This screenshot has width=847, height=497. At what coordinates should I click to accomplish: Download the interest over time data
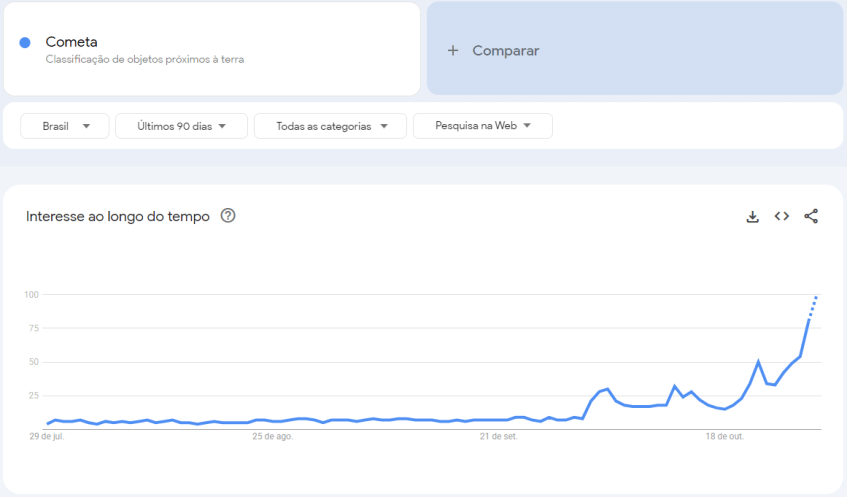(753, 216)
